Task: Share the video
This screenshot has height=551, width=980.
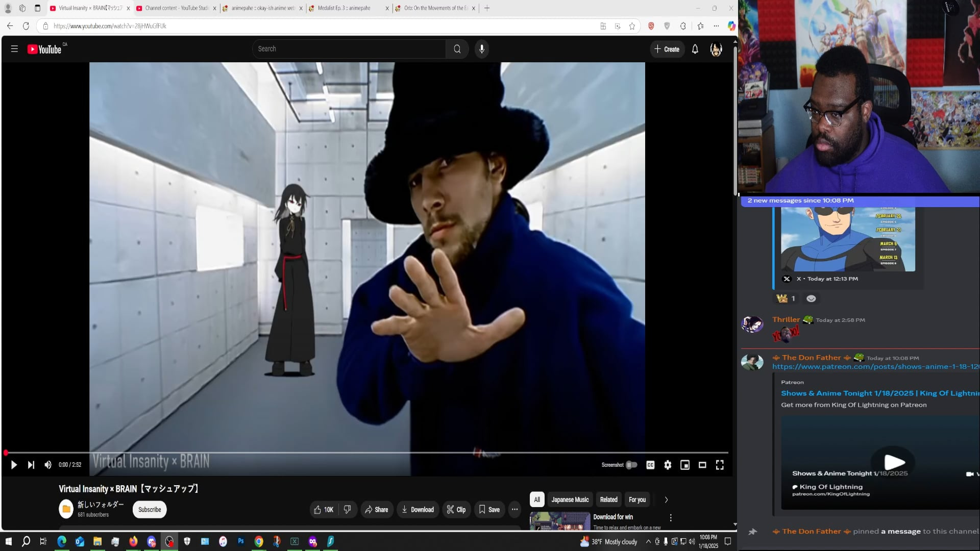Action: click(x=377, y=510)
